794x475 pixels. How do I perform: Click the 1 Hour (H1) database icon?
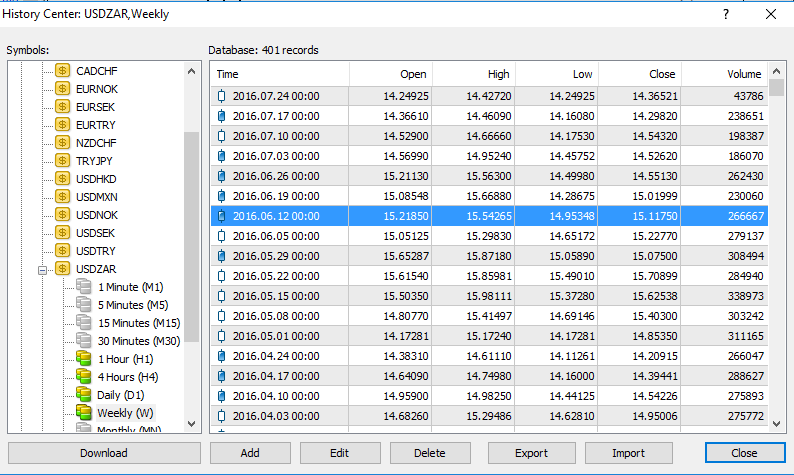(x=84, y=359)
